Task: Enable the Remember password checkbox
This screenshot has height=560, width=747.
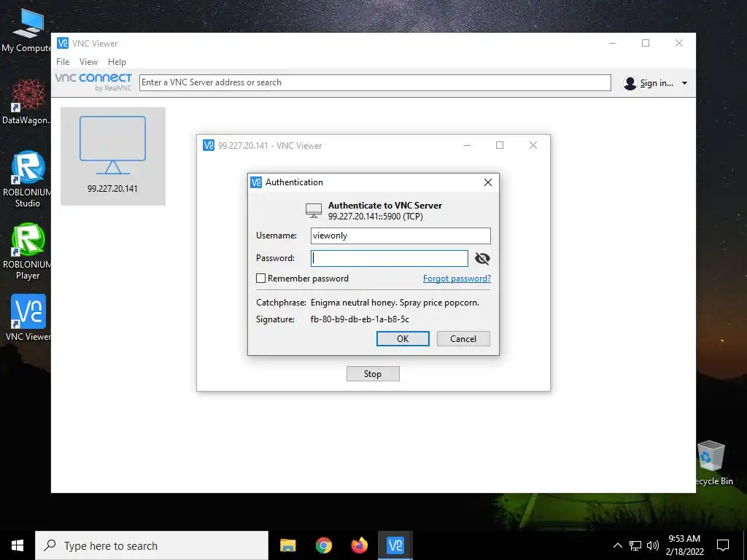Action: tap(260, 278)
